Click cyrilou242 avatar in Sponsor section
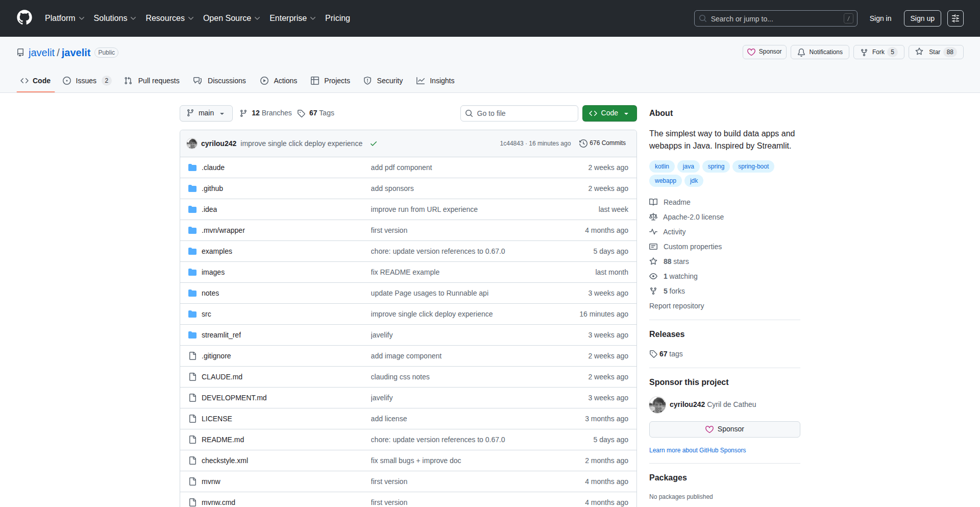This screenshot has height=507, width=980. pos(657,405)
